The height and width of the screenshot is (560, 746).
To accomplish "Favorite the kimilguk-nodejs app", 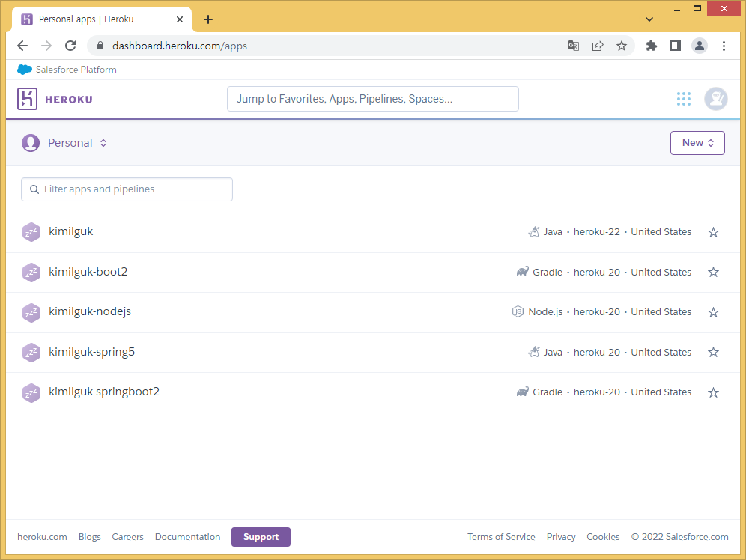I will pyautogui.click(x=713, y=312).
